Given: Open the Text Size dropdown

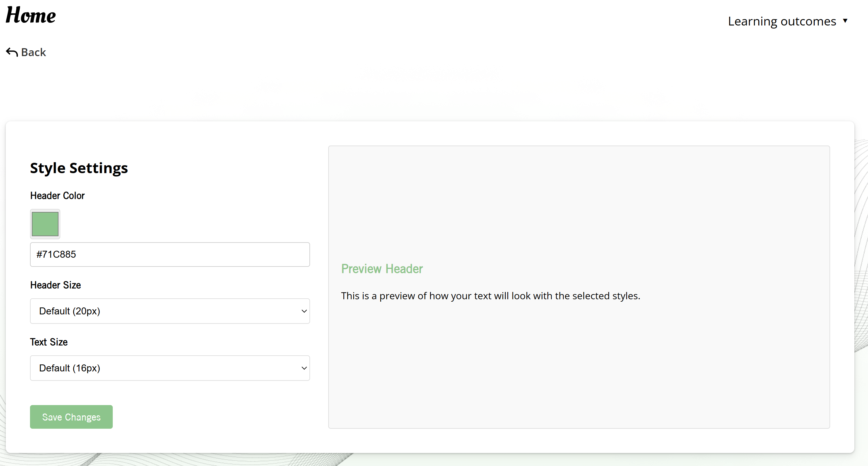Looking at the screenshot, I should tap(170, 368).
